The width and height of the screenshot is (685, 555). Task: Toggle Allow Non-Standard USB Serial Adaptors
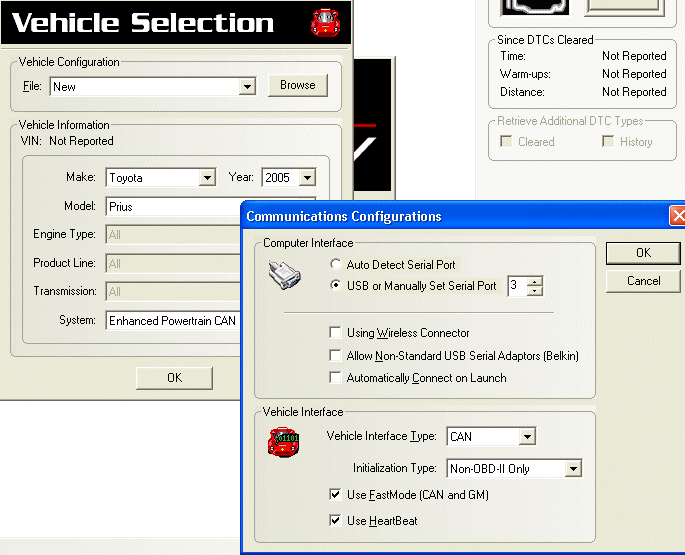point(336,356)
